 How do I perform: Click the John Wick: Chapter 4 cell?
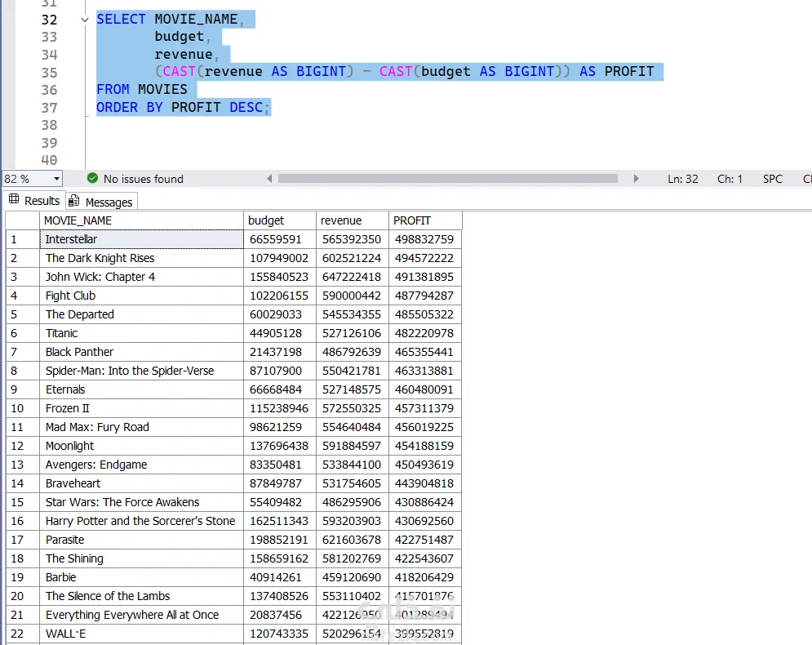click(x=141, y=277)
